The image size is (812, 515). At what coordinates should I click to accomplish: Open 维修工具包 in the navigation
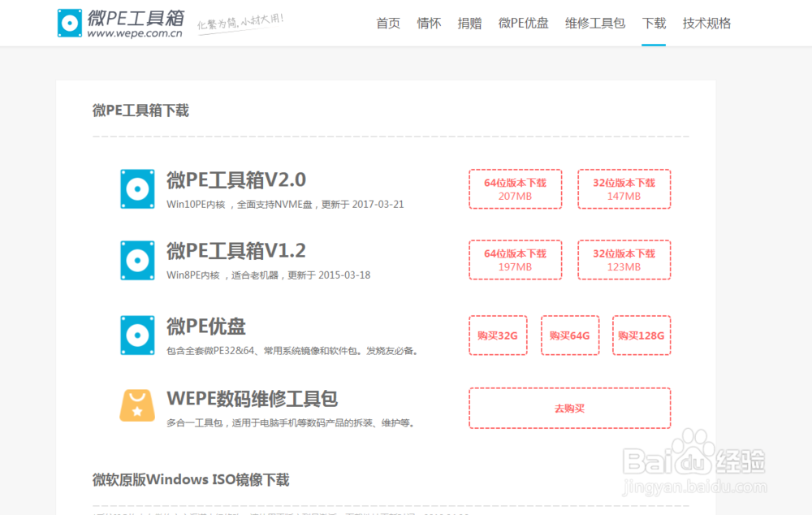[x=595, y=24]
